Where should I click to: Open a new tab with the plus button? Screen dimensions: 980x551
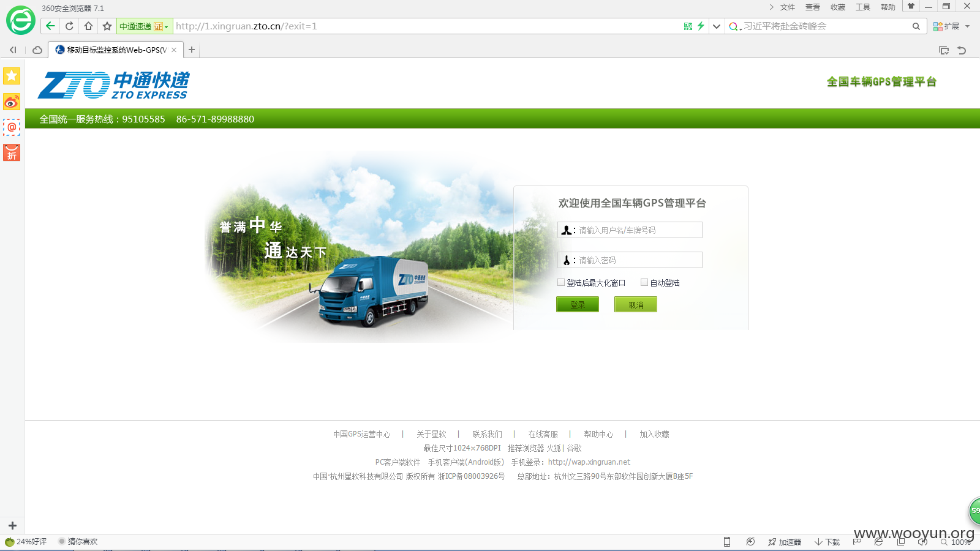(192, 50)
